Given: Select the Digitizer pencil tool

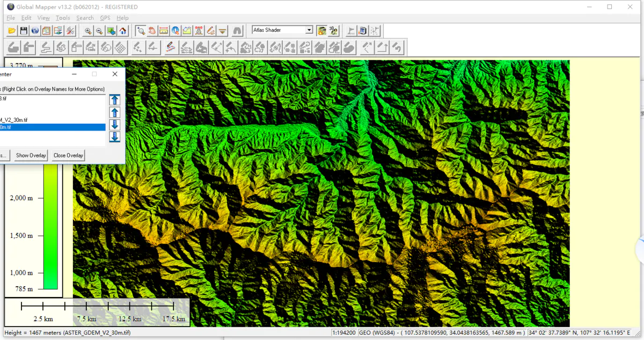Looking at the screenshot, I should pos(211,31).
